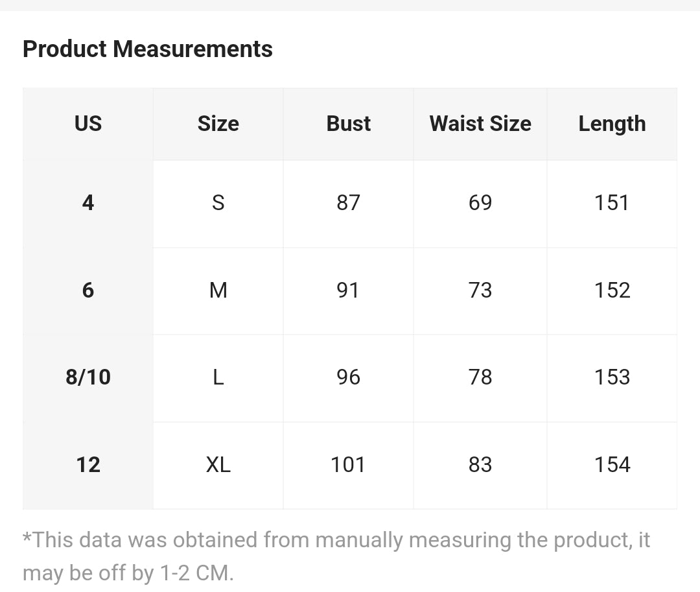Click the manual measurement disclaimer note

[336, 556]
